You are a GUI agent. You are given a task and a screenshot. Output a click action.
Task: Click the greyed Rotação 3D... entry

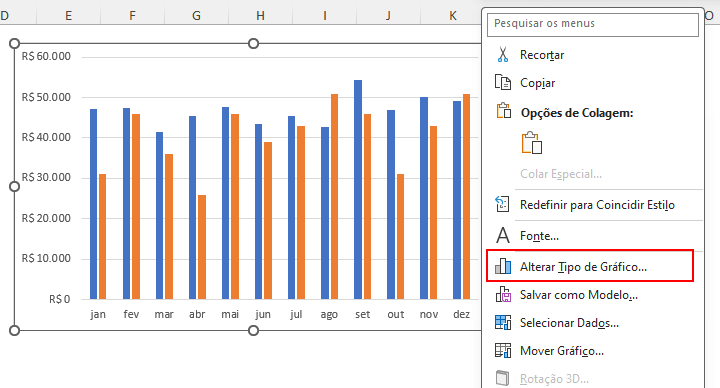554,379
